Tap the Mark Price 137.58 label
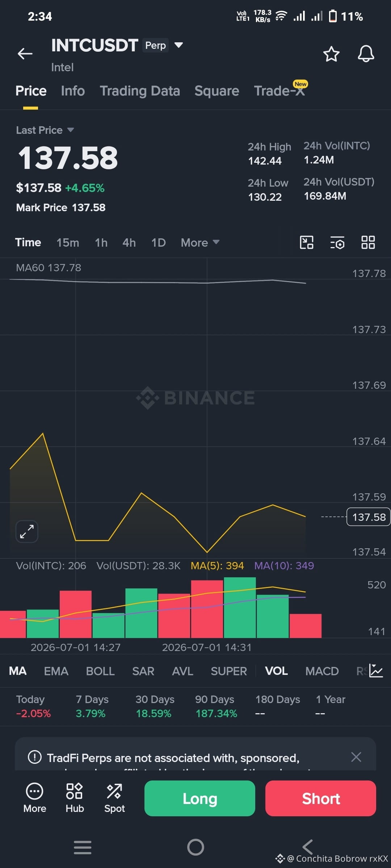 tap(61, 208)
